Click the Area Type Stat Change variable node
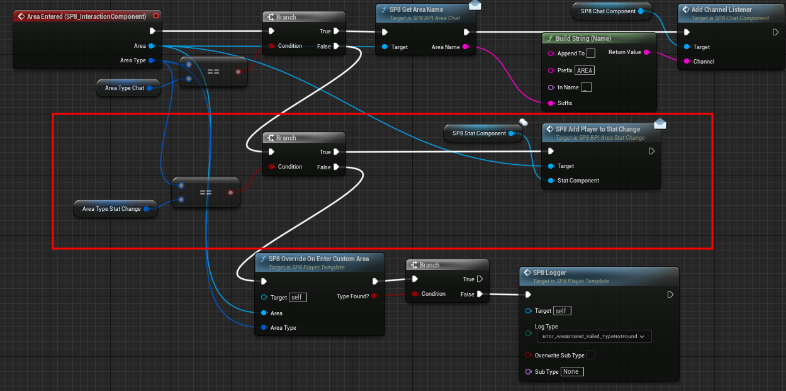This screenshot has height=391, width=786. pos(115,209)
